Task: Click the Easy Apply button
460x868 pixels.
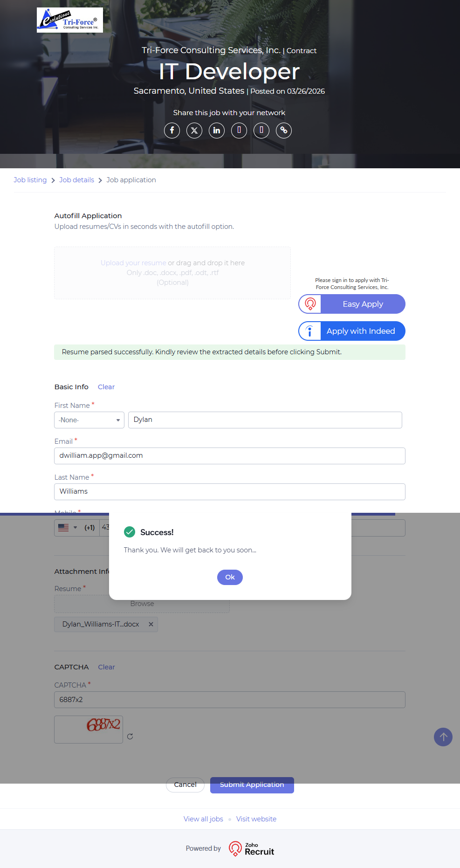Action: coord(352,304)
